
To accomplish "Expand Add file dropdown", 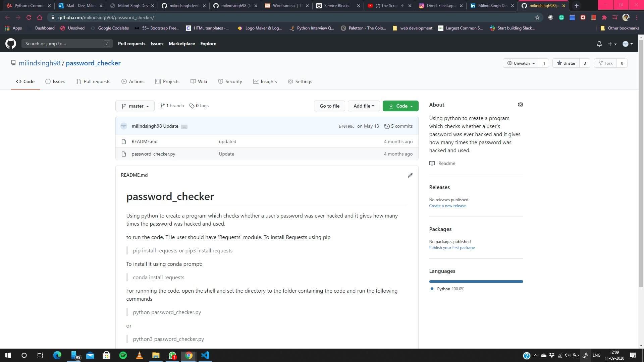I will (x=364, y=106).
